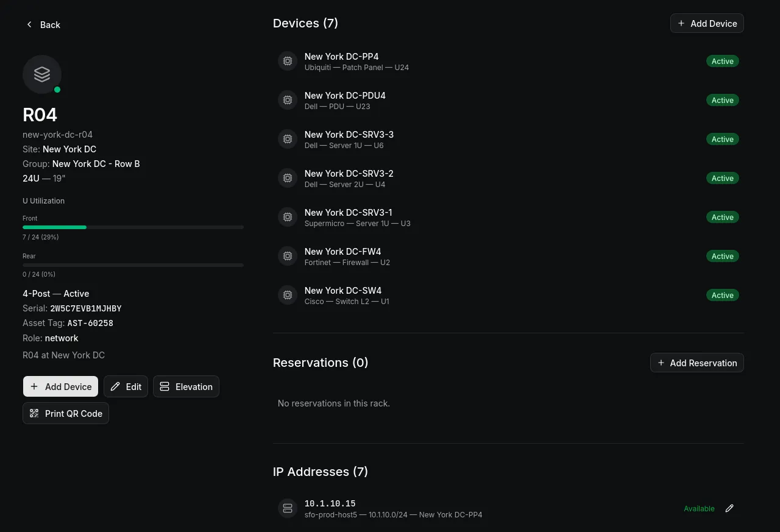Viewport: 780px width, 532px height.
Task: Click the serial number 2W5C7EVB1MJHBY
Action: 86,308
